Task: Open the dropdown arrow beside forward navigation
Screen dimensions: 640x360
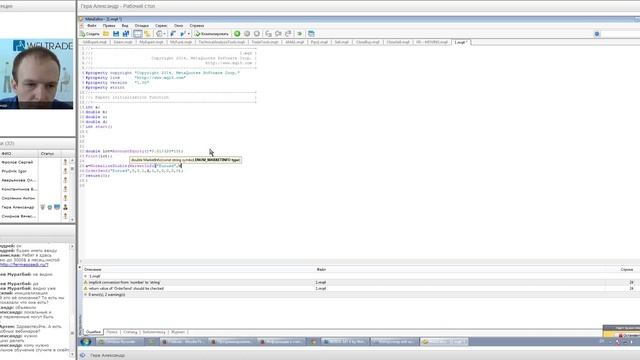Action: [x=189, y=34]
